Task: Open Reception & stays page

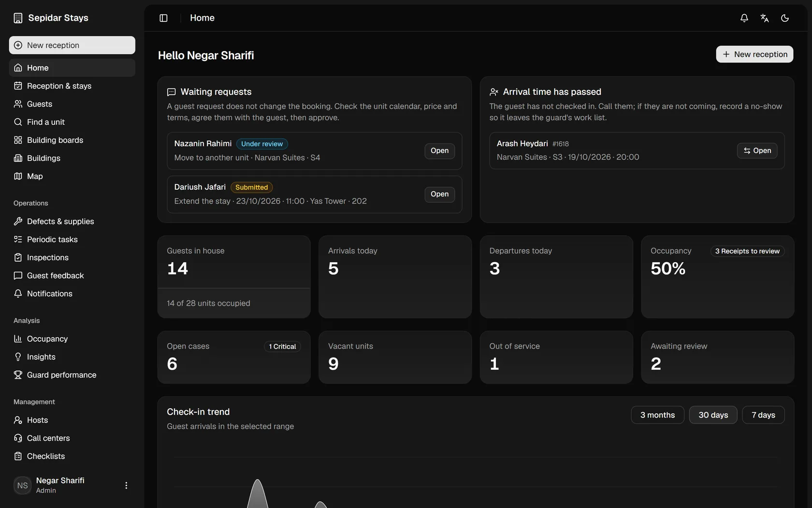Action: coord(72,86)
